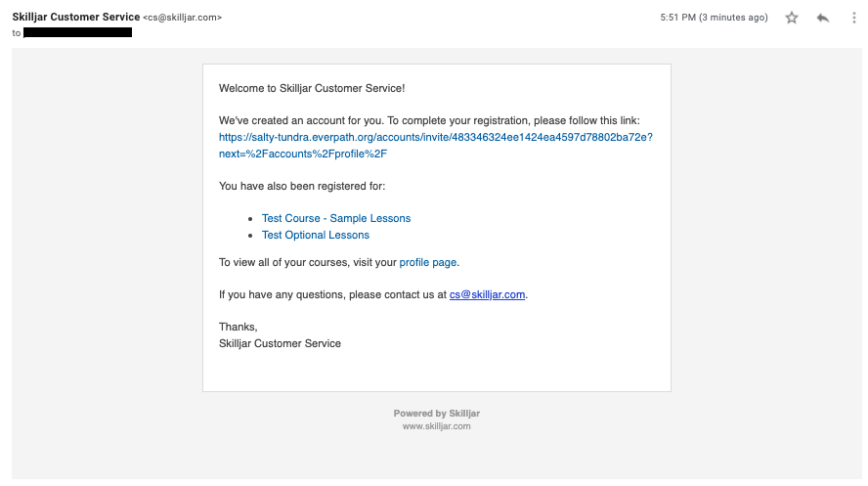Click the redacted recipient address field
Viewport: 868px width, 486px height.
(77, 32)
